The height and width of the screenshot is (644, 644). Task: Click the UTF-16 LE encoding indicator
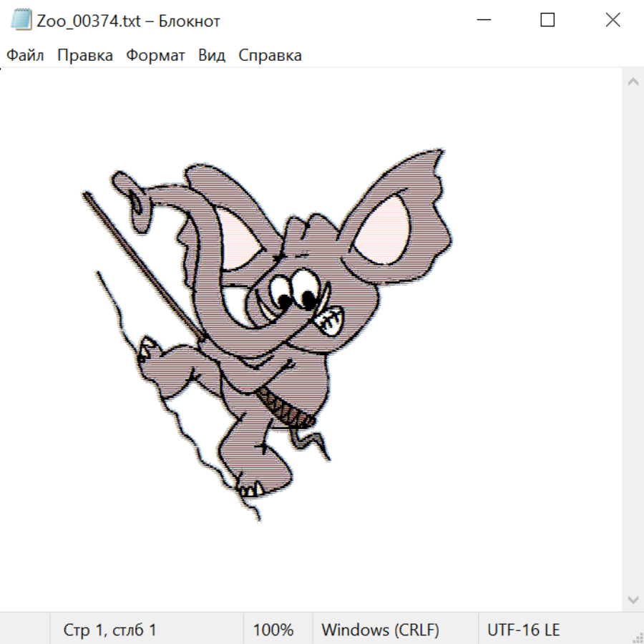tap(523, 630)
